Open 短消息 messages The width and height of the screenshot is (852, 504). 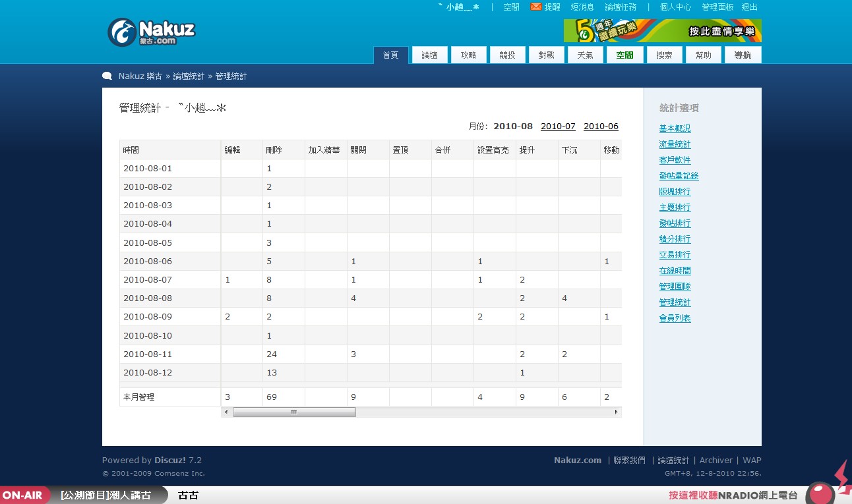click(x=582, y=7)
